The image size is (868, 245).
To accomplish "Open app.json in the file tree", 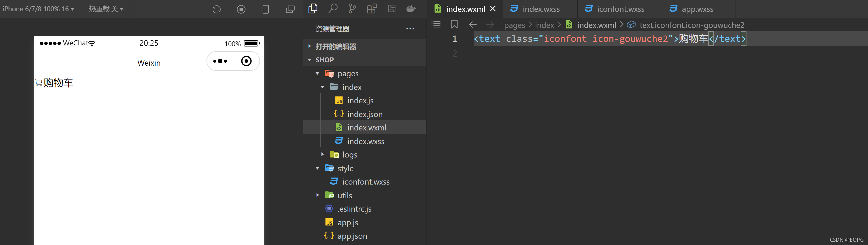I will 365,236.
